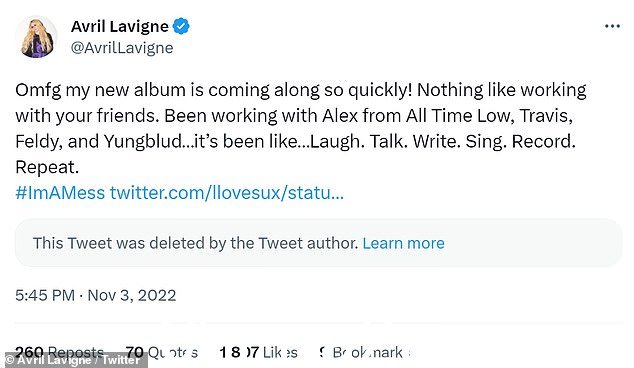View the 70 Quotes list
This screenshot has width=634, height=368.
162,352
